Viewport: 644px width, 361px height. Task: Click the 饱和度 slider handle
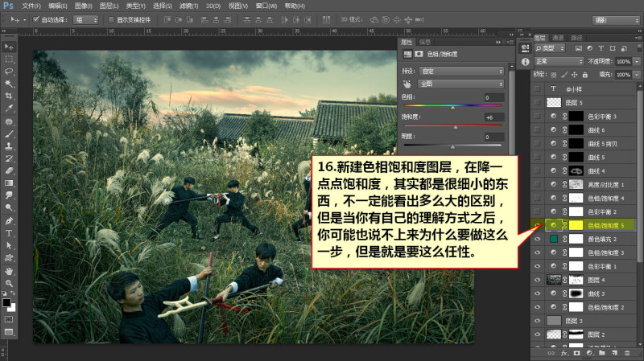tap(456, 128)
